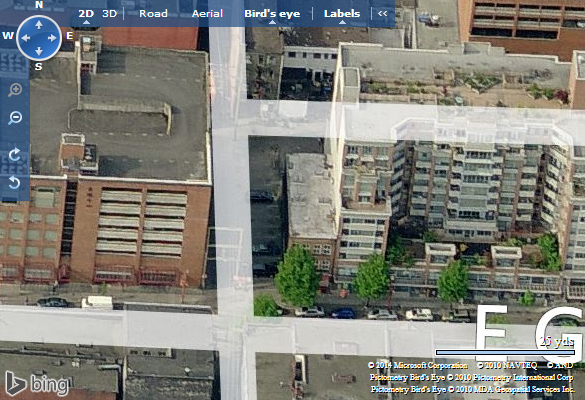
Task: Pan map west with the left arrow
Action: tap(25, 38)
